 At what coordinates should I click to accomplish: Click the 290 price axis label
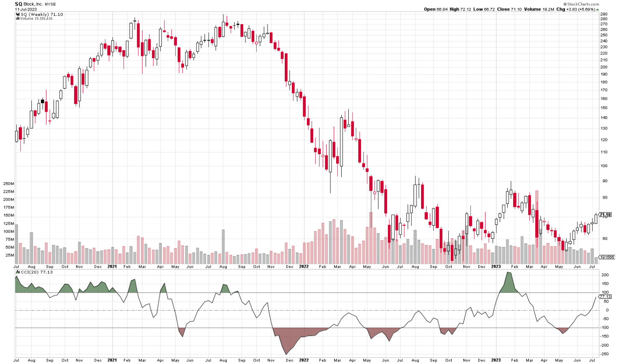[604, 14]
